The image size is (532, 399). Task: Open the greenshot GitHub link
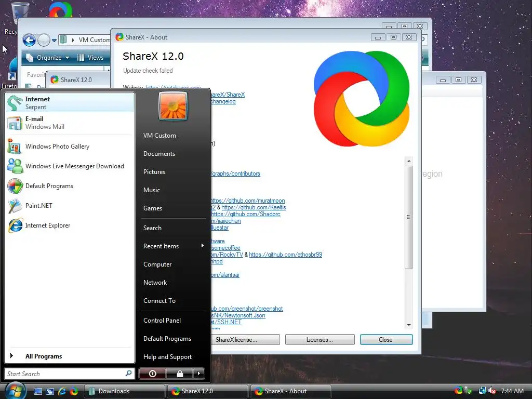click(x=247, y=309)
